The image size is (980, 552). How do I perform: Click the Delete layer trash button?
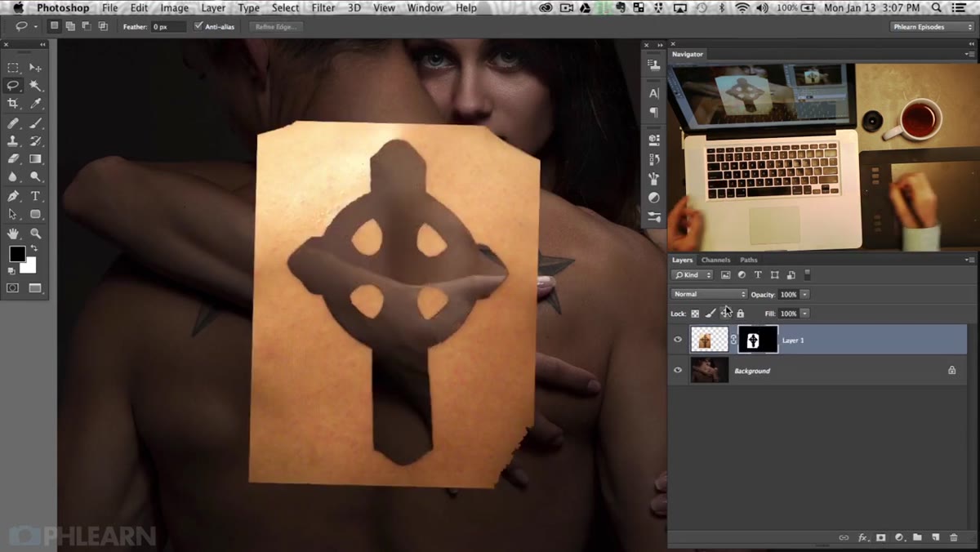pyautogui.click(x=953, y=538)
